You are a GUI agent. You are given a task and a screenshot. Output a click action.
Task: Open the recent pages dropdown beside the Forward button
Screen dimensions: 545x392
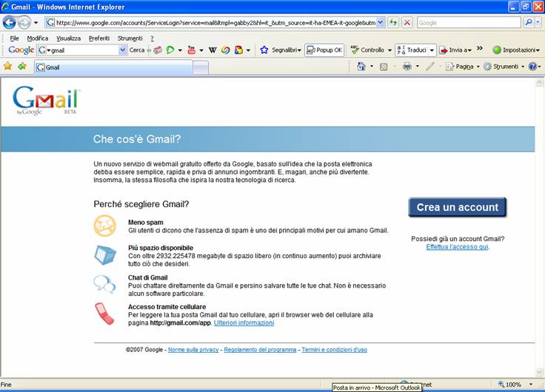coord(36,23)
